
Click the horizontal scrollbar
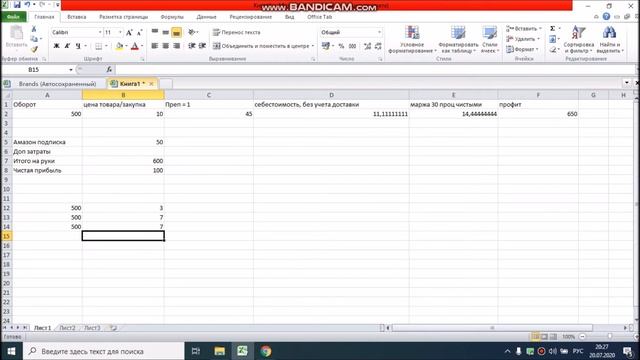click(492, 328)
